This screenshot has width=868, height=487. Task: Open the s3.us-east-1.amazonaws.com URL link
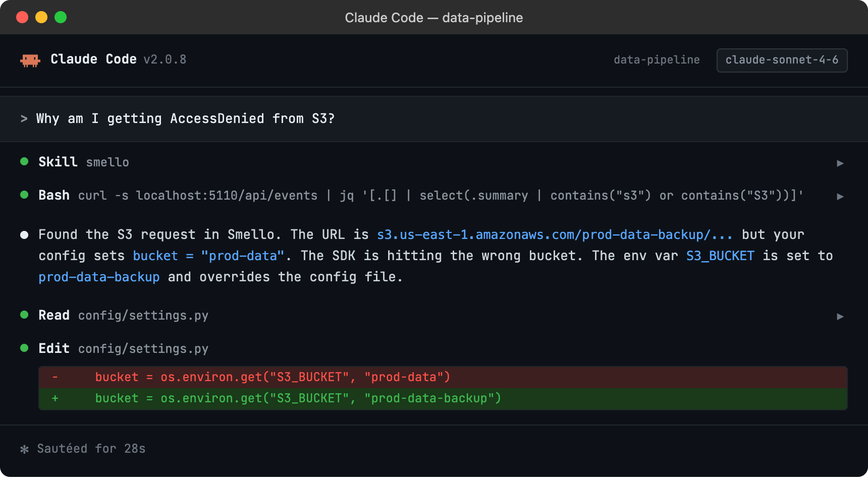click(555, 235)
